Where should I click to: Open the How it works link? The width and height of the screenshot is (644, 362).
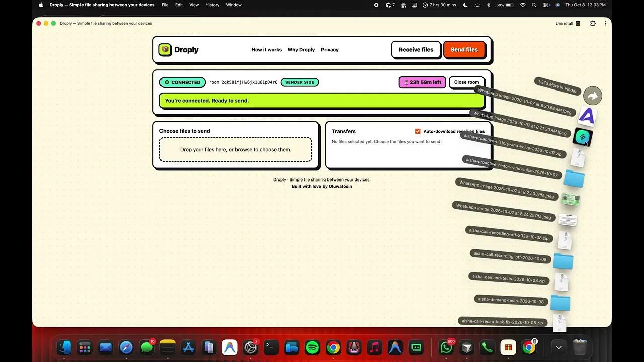(266, 50)
